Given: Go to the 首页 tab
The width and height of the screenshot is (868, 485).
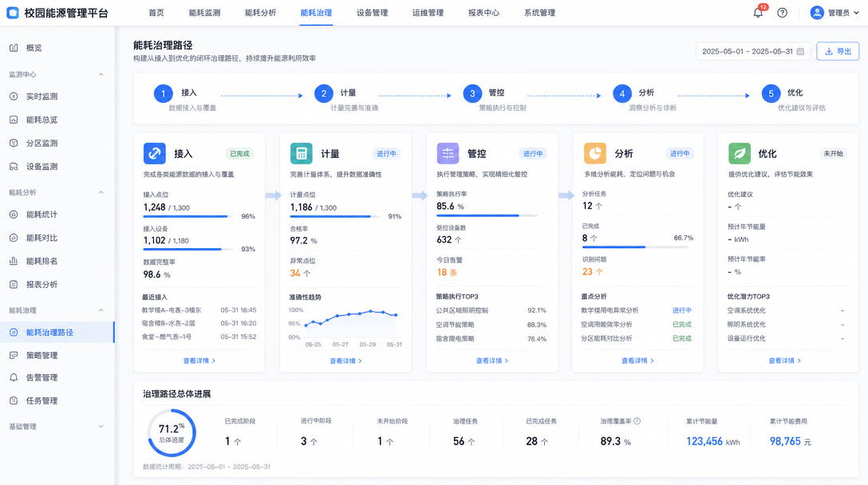Looking at the screenshot, I should 156,13.
